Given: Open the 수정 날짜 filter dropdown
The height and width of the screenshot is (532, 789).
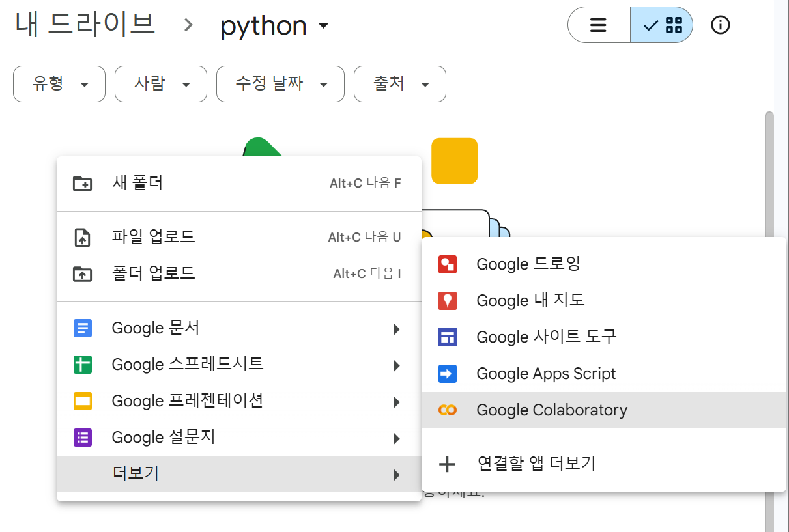Looking at the screenshot, I should coord(280,84).
